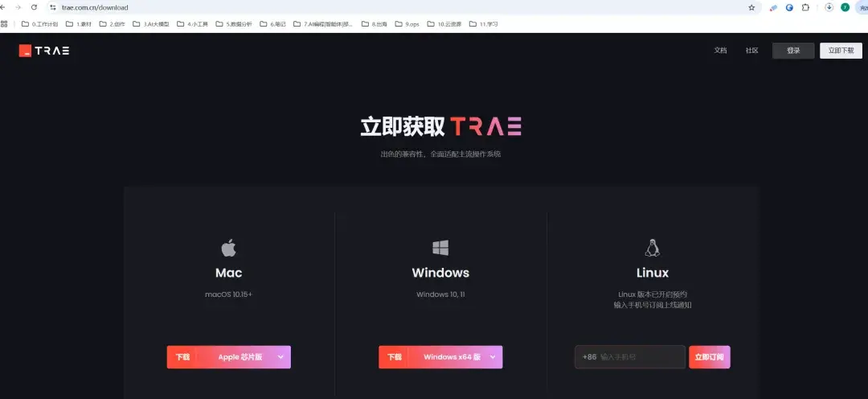Open the 4.小工具 bookmark folder
This screenshot has width=868, height=399.
[193, 24]
